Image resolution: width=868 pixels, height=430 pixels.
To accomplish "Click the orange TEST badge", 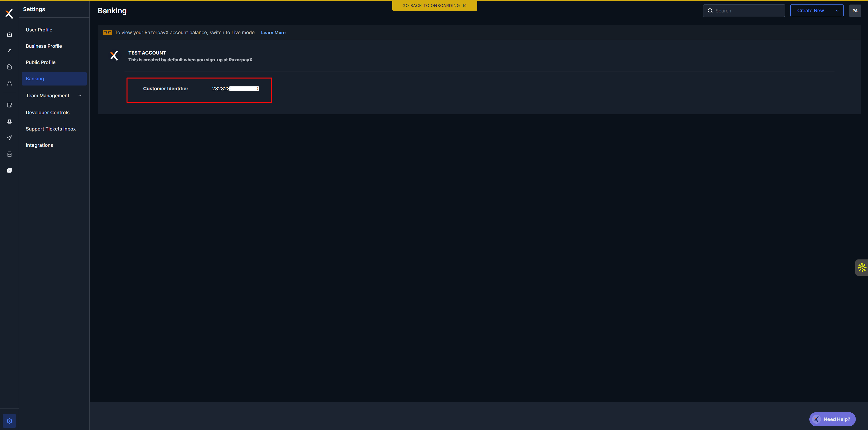I will coord(108,33).
